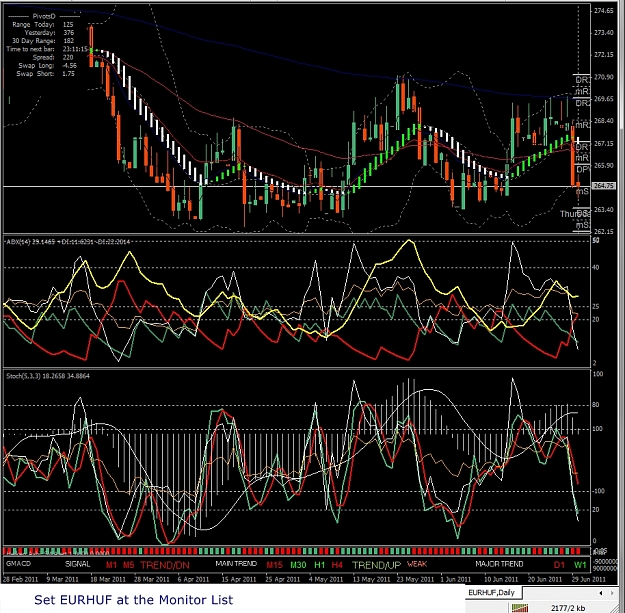This screenshot has width=625, height=613.
Task: Click the left chart-tabs scroll arrow
Action: 601,593
